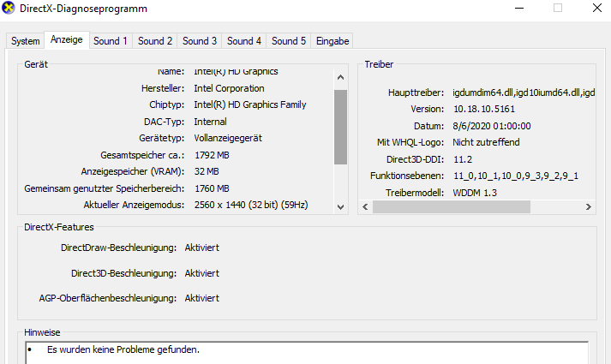Click the 'Vollanzeigegerät' value
Image resolution: width=611 pixels, height=364 pixels.
pyautogui.click(x=228, y=138)
